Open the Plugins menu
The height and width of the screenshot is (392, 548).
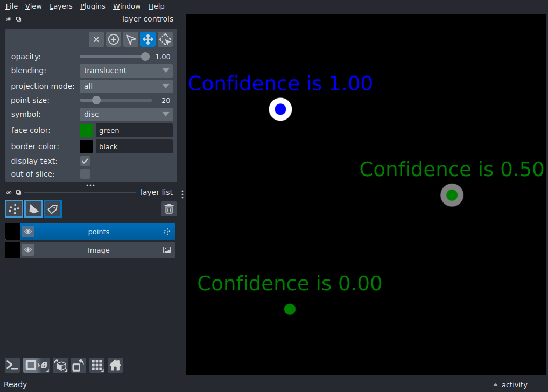pos(93,6)
